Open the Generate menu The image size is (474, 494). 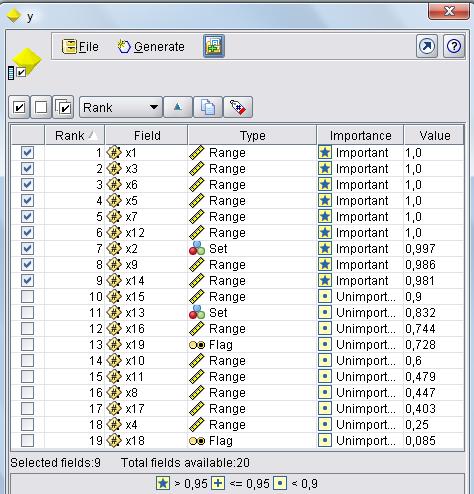click(x=151, y=46)
